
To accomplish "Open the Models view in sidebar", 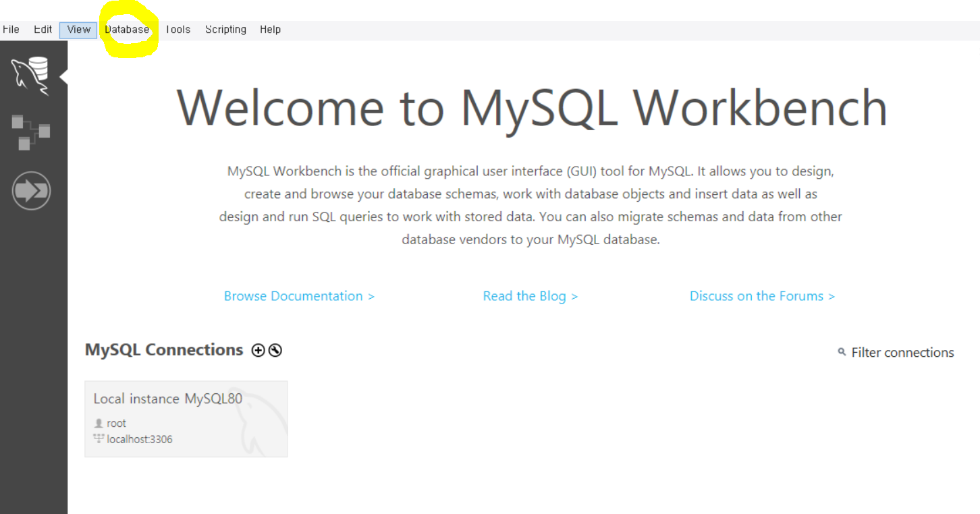I will tap(30, 132).
